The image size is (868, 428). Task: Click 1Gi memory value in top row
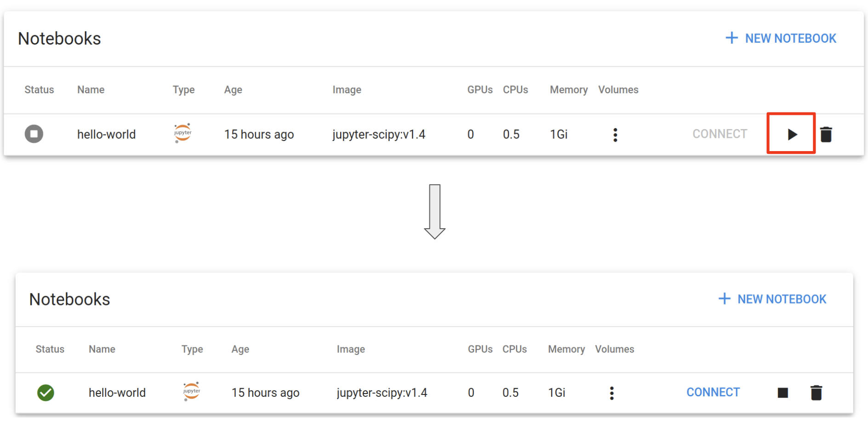pos(559,134)
